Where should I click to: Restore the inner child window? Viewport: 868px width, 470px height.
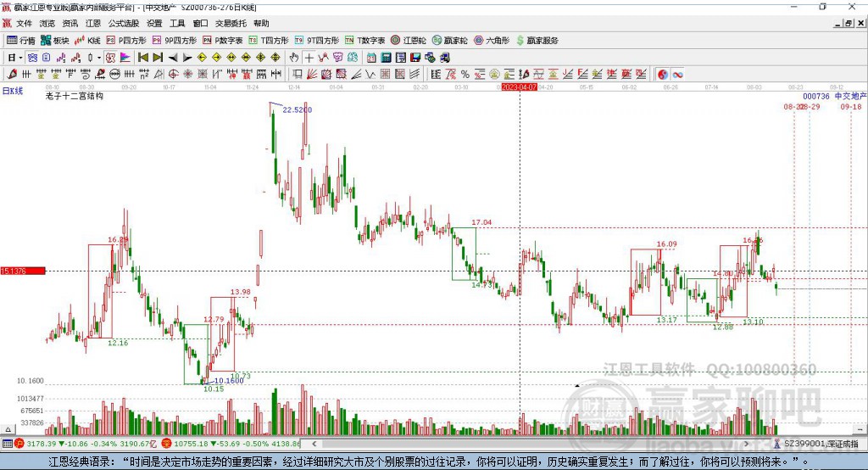coord(848,23)
